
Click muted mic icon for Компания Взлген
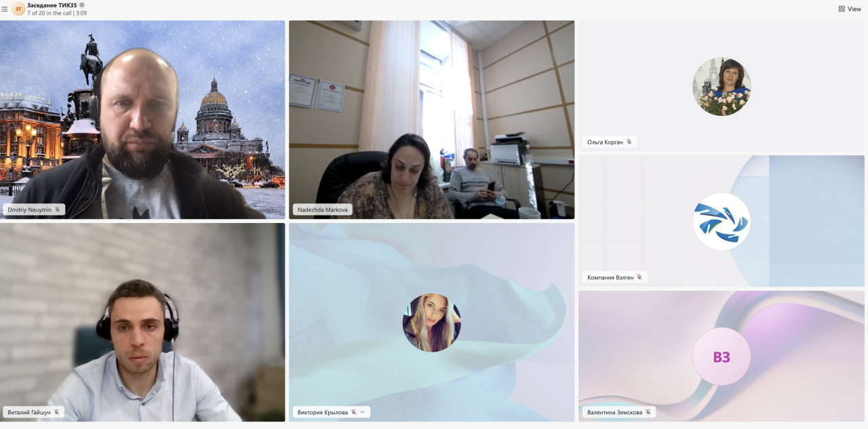point(639,277)
